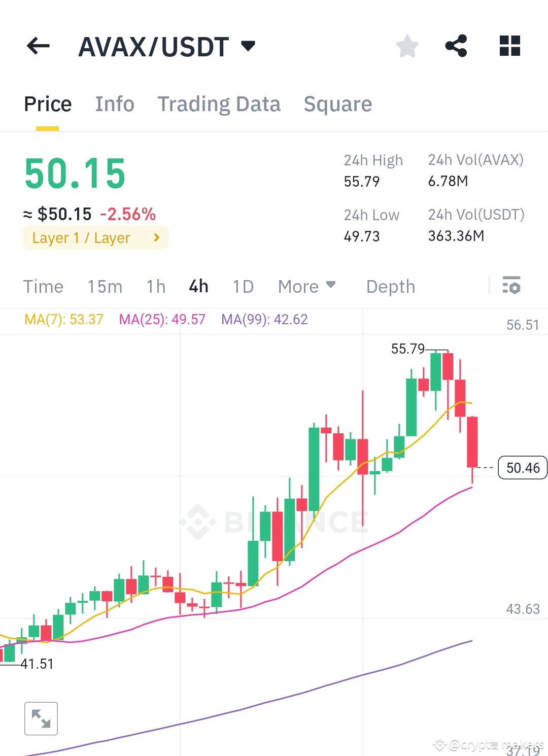The height and width of the screenshot is (756, 548).
Task: Expand the More timeframes dropdown
Action: pos(306,286)
